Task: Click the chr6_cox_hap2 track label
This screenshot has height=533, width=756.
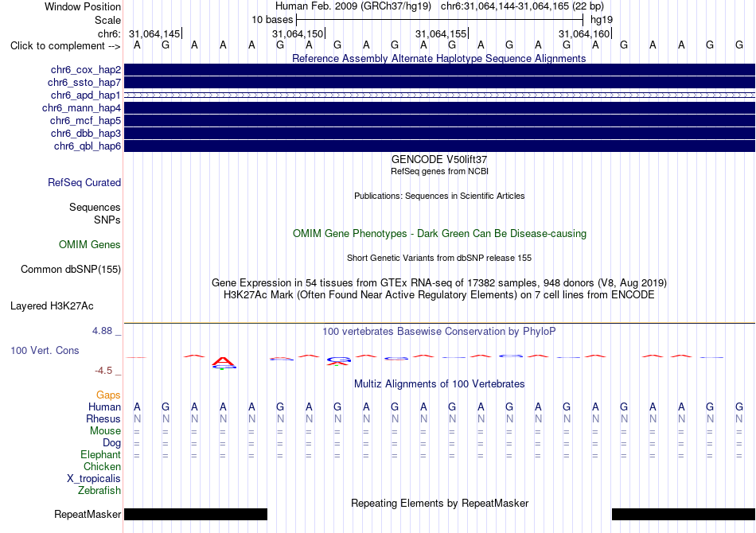Action: click(86, 70)
